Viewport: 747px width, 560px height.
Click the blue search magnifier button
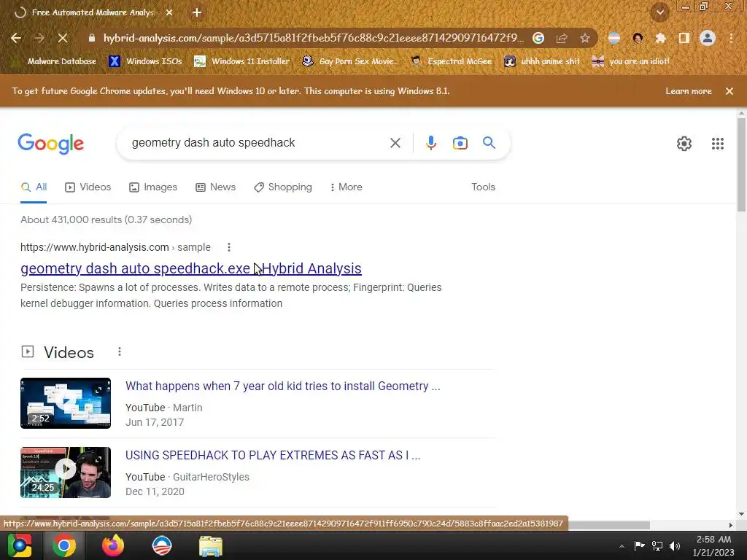pyautogui.click(x=489, y=142)
